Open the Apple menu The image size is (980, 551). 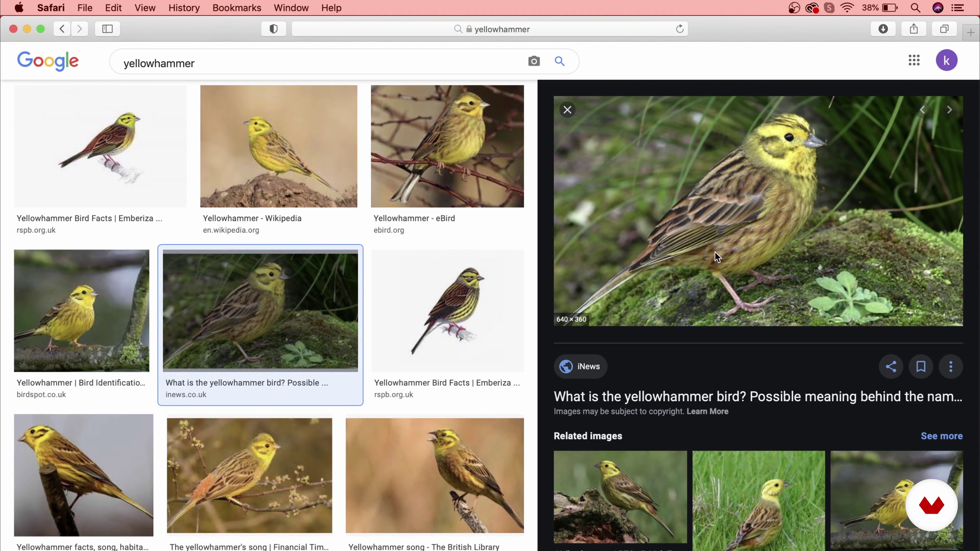pos(19,8)
